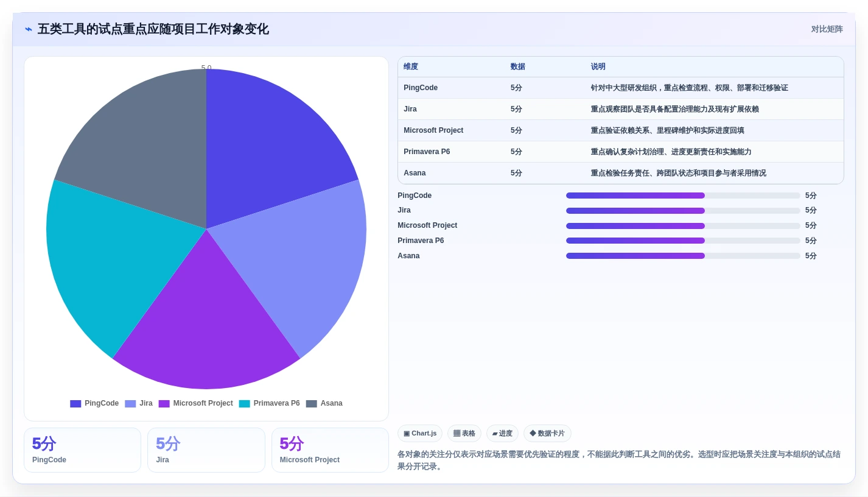
Task: Click the footnote starting with 各对象的关注分
Action: 620,460
